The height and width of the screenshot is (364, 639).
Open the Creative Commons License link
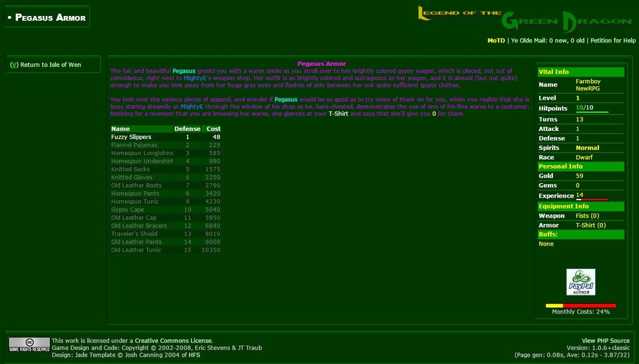(x=173, y=341)
